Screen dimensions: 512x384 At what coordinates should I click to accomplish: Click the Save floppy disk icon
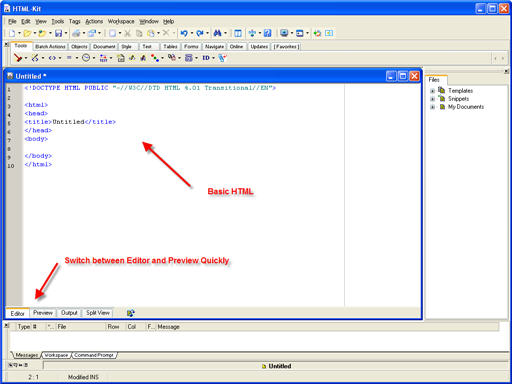pos(58,33)
